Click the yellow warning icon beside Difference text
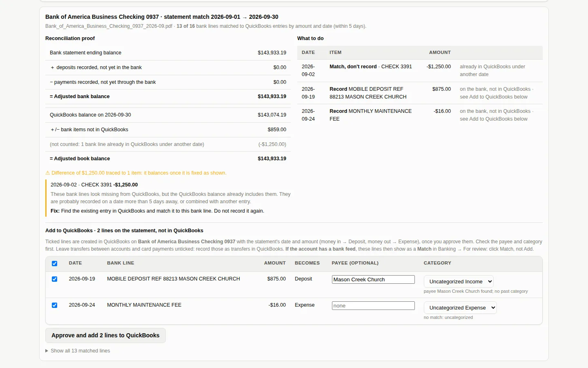The image size is (588, 368). pos(47,173)
